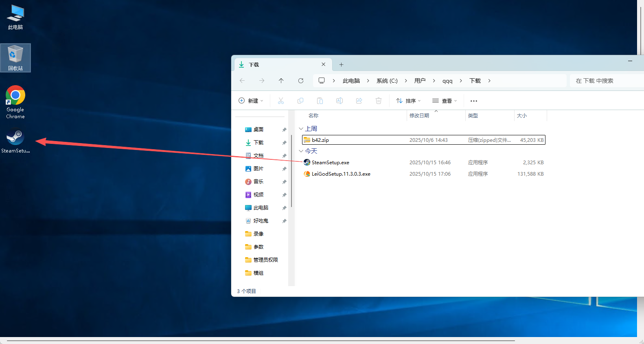The width and height of the screenshot is (644, 344).
Task: Expand the 新建 new item menu
Action: point(251,101)
